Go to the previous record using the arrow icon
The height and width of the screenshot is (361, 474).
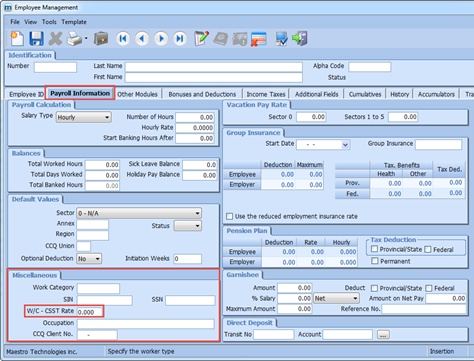coord(142,39)
